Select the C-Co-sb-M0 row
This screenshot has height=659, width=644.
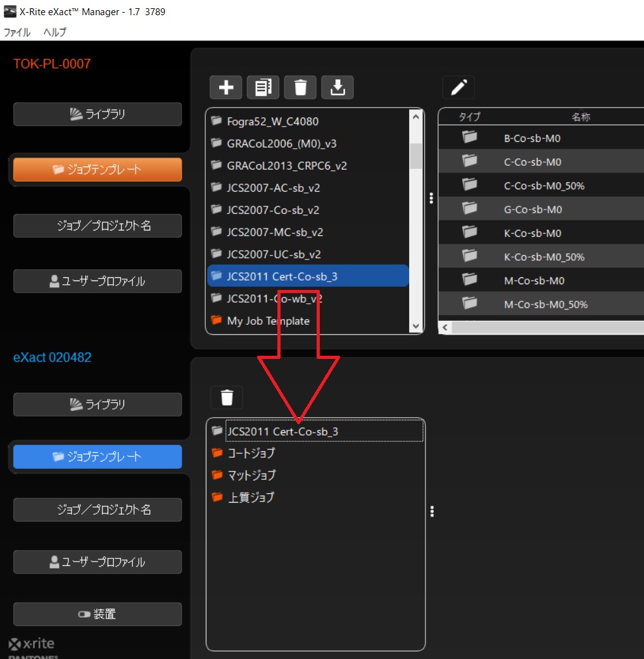(541, 161)
